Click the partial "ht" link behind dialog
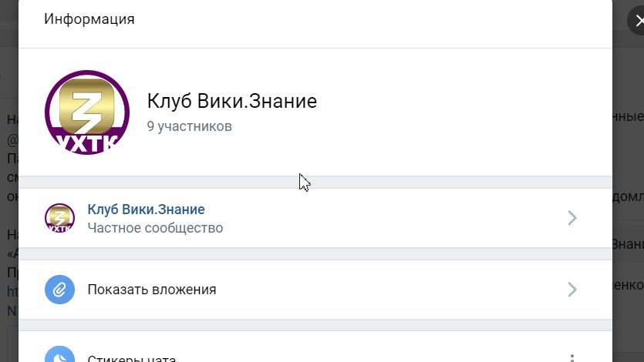This screenshot has height=362, width=644. coord(12,292)
